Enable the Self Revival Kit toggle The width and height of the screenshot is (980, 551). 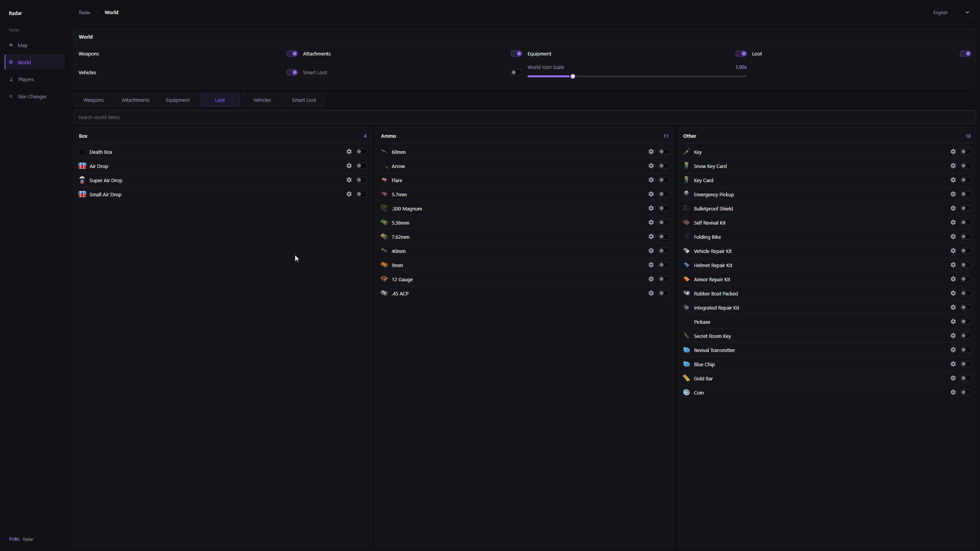pos(966,222)
